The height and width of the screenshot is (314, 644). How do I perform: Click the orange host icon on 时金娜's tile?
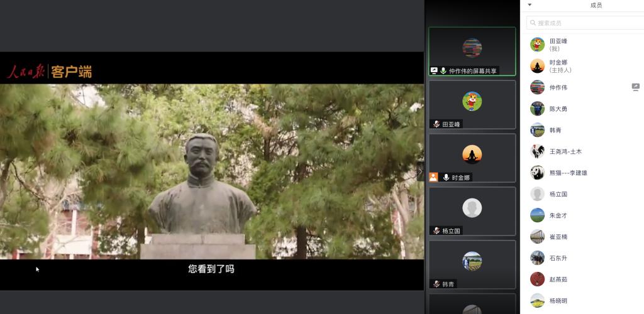click(x=433, y=177)
